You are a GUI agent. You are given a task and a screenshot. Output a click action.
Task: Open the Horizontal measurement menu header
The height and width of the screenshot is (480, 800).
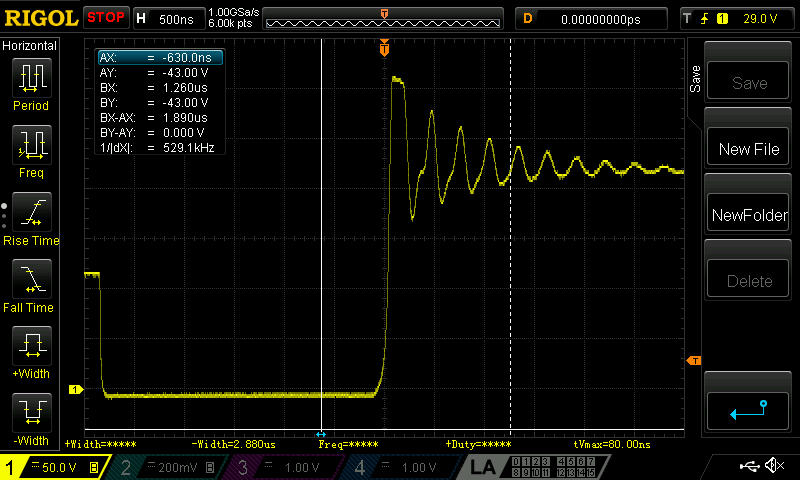point(30,46)
